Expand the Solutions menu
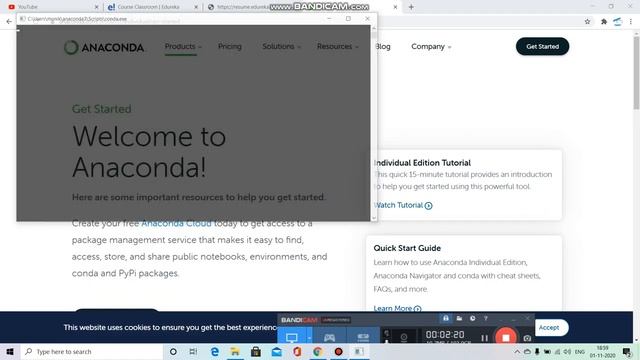 [282, 47]
